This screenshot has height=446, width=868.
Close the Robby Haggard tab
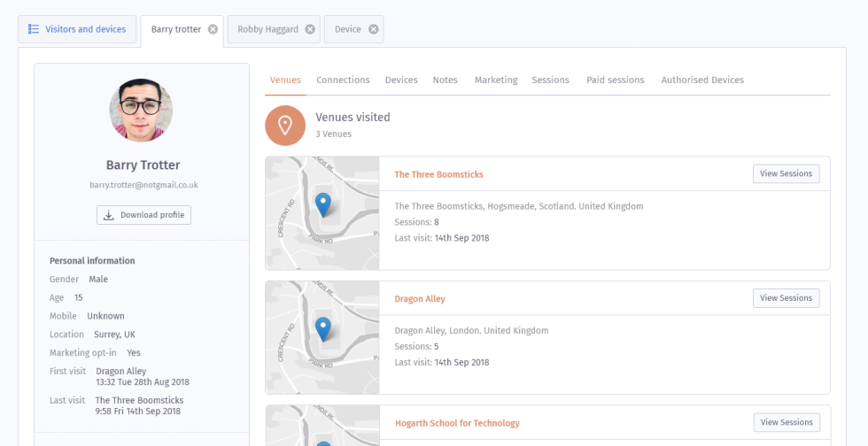pos(310,29)
